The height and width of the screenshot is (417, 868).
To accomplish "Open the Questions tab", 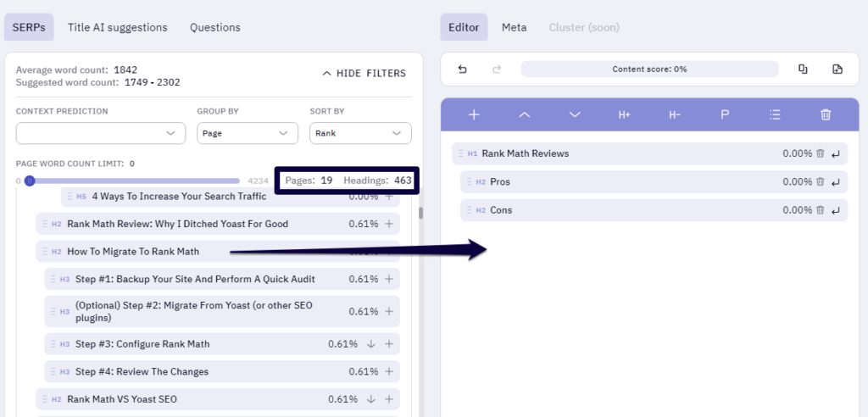I will pos(214,27).
